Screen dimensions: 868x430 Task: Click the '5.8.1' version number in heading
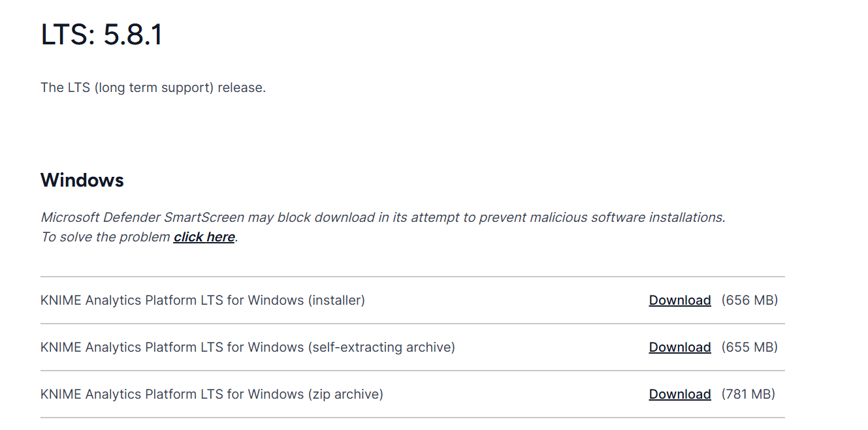tap(133, 35)
